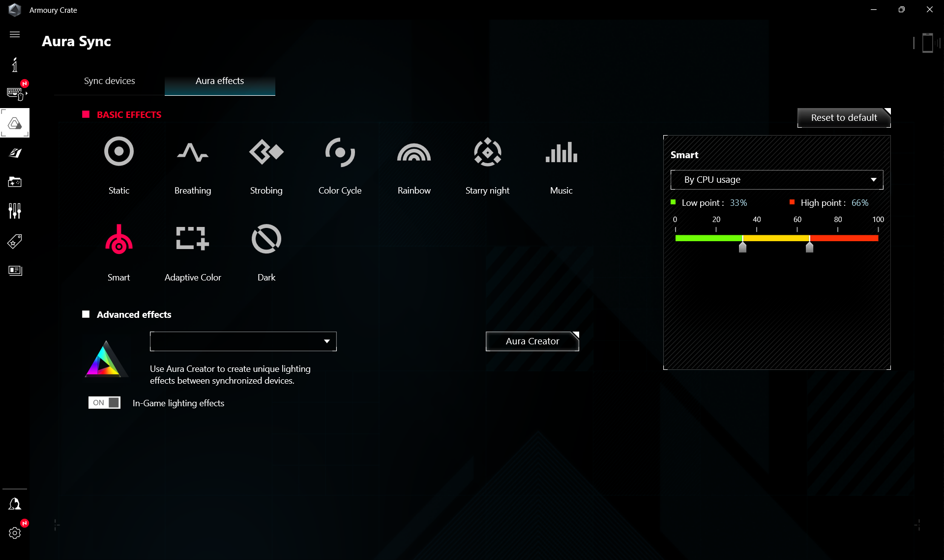Select the Starry night effect

coord(488,152)
